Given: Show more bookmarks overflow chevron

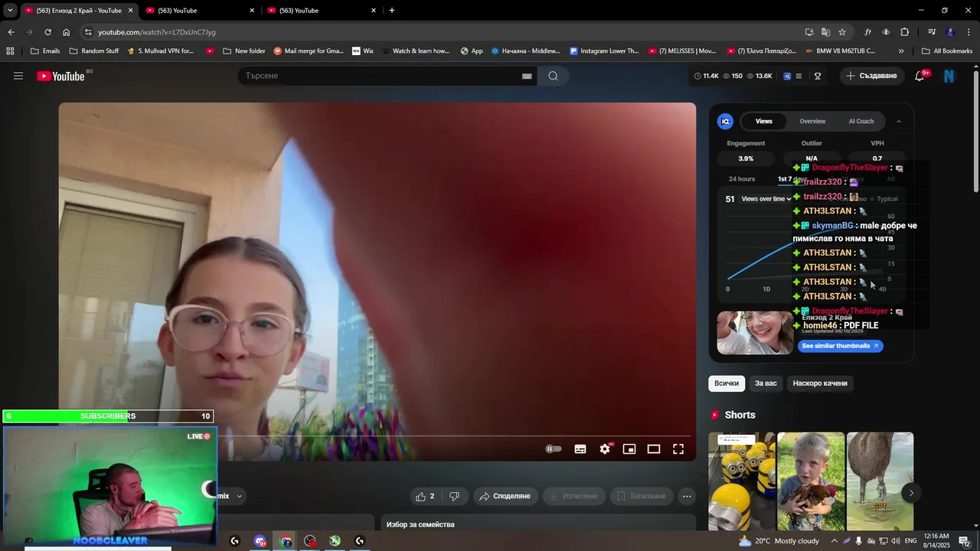Looking at the screenshot, I should (901, 51).
